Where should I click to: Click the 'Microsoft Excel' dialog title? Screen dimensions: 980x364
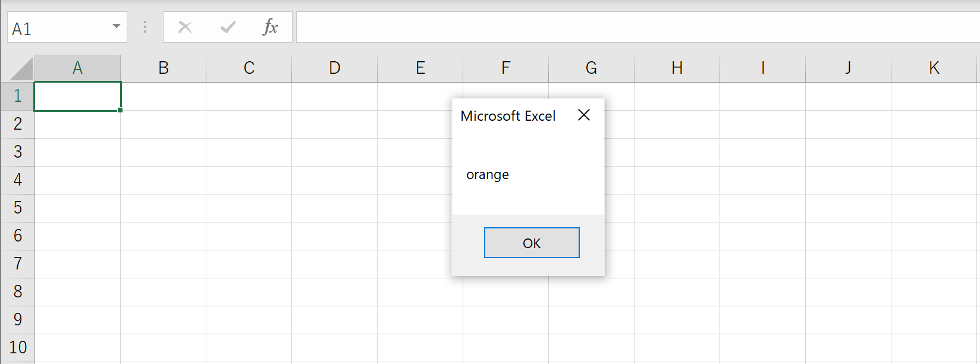click(x=508, y=116)
